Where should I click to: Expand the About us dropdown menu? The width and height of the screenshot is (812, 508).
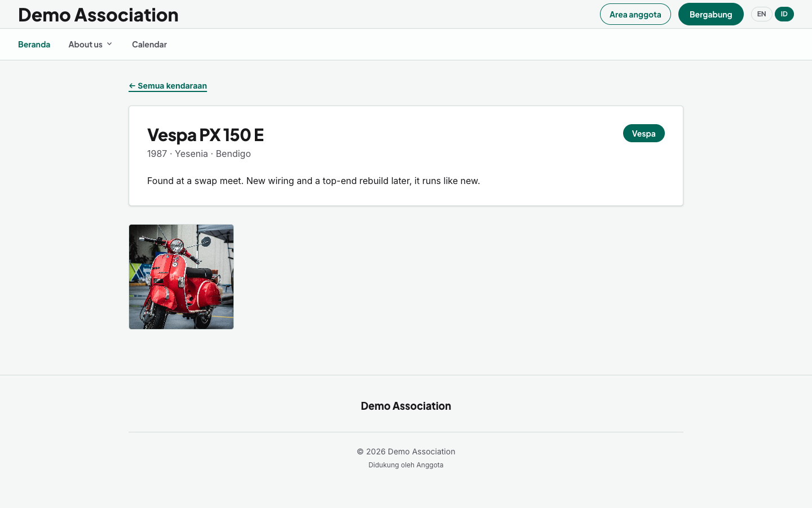click(90, 45)
